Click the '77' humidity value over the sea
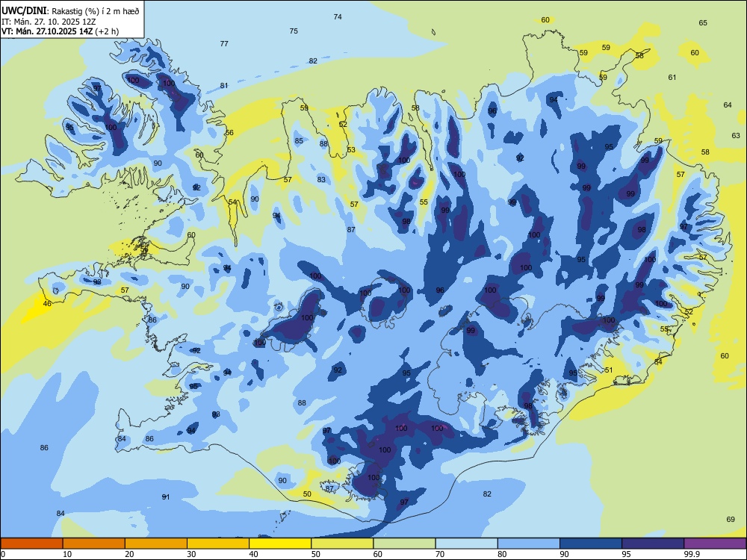The image size is (747, 560). point(224,44)
